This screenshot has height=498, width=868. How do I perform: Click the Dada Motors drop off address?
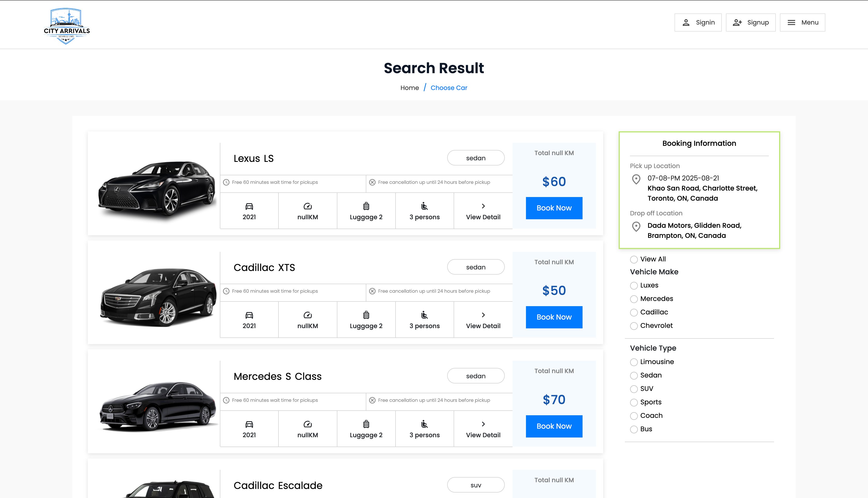[x=694, y=231]
